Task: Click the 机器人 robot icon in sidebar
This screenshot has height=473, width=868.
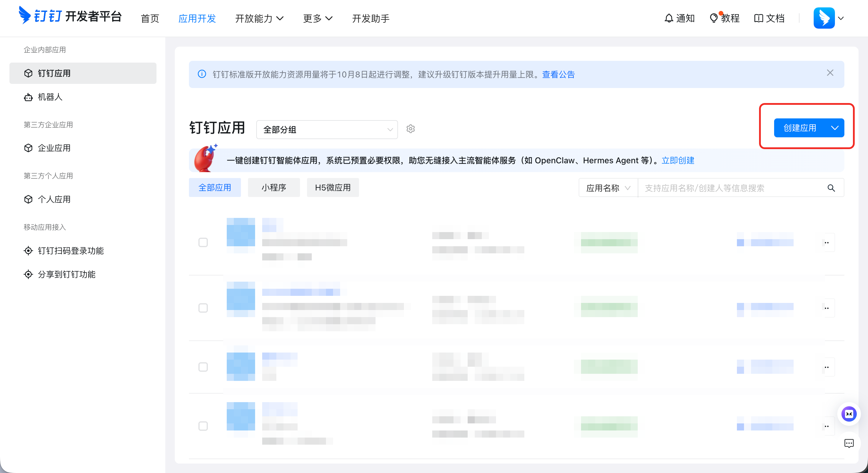Action: click(28, 97)
